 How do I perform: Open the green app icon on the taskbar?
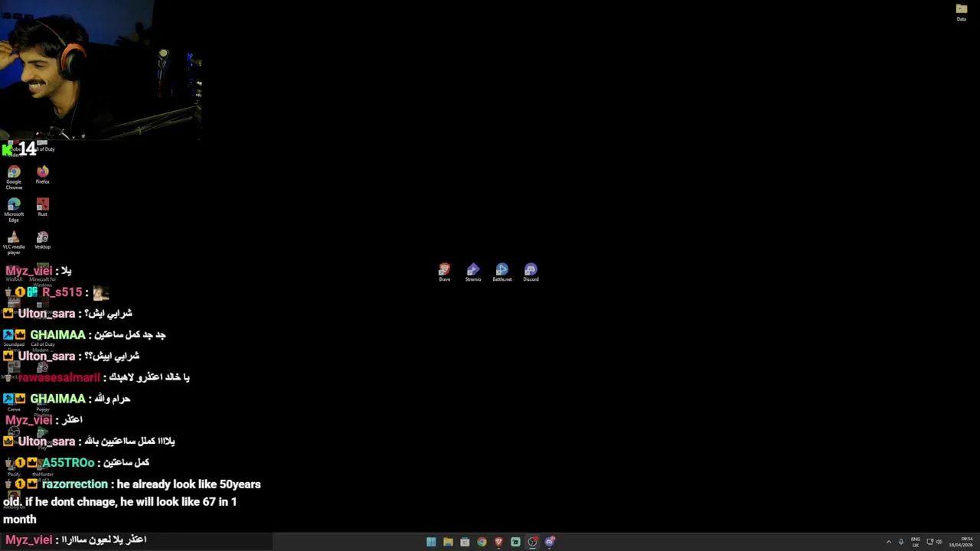point(515,542)
